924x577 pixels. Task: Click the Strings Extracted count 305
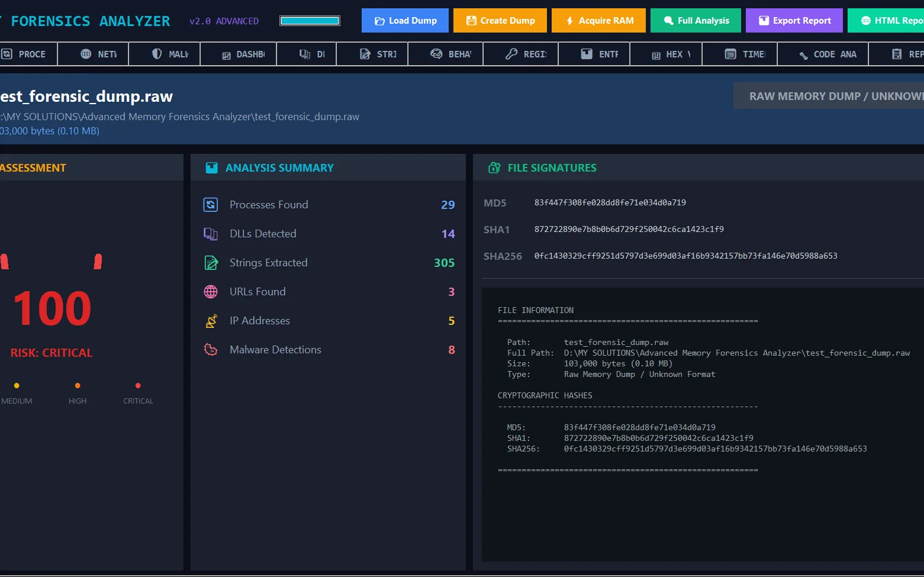445,263
